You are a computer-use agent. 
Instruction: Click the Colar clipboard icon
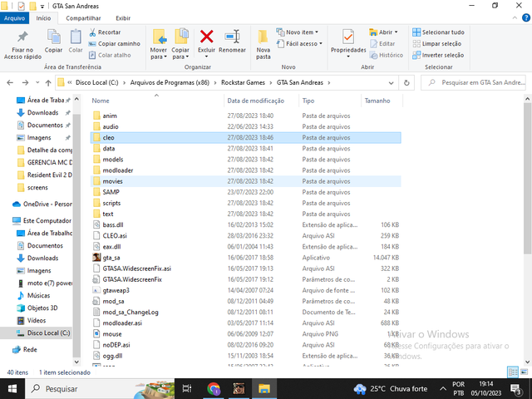76,37
